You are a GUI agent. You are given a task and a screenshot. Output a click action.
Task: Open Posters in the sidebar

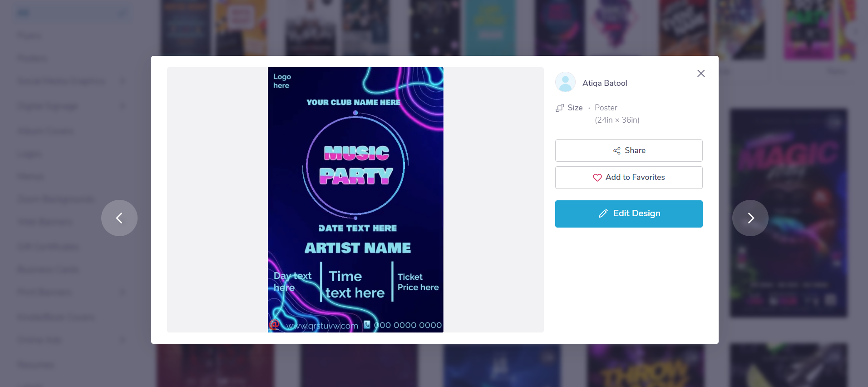tap(32, 59)
